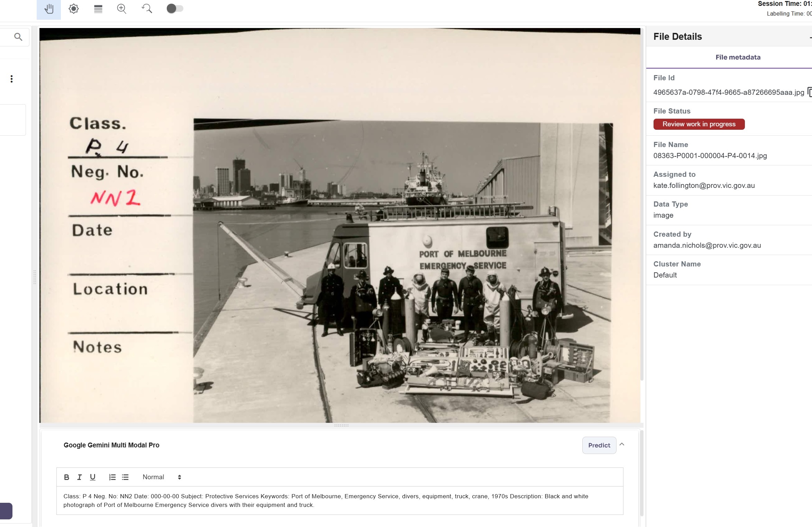Screen dimensions: 812x527
Task: Open the line weight list icon
Action: [x=98, y=9]
